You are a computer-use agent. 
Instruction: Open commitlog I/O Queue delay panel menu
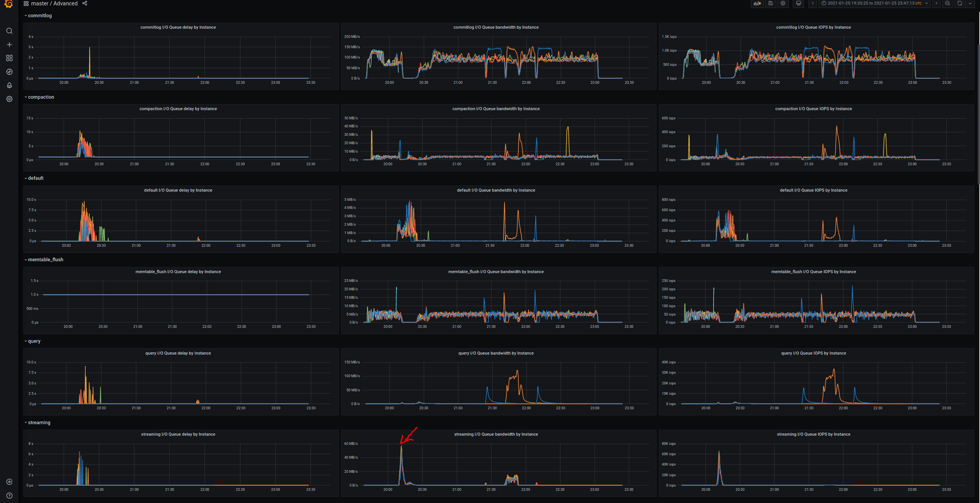tap(178, 28)
